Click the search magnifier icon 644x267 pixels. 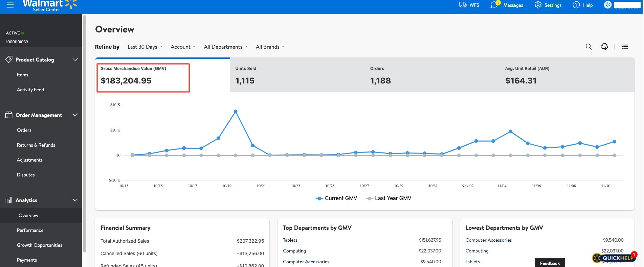pos(589,47)
